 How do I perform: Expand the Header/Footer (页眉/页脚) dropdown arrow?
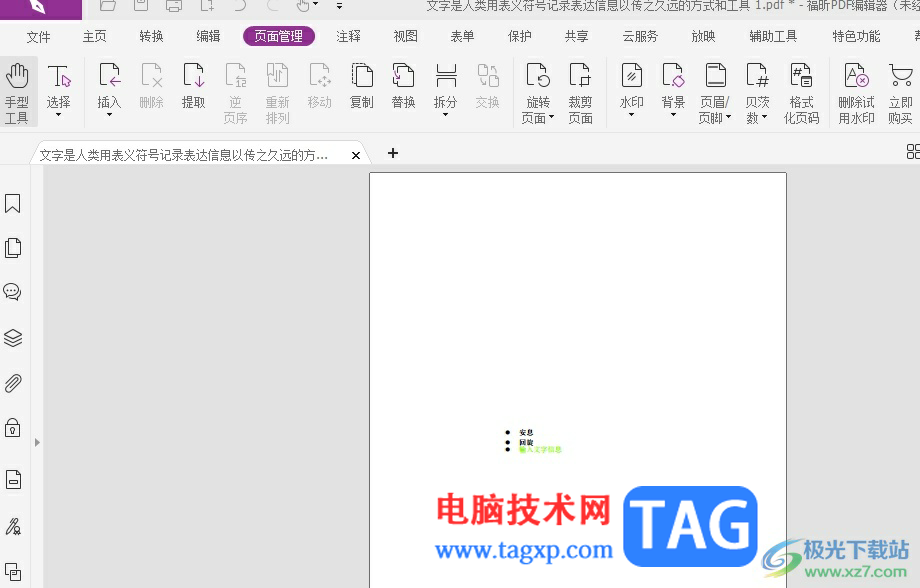(x=729, y=117)
